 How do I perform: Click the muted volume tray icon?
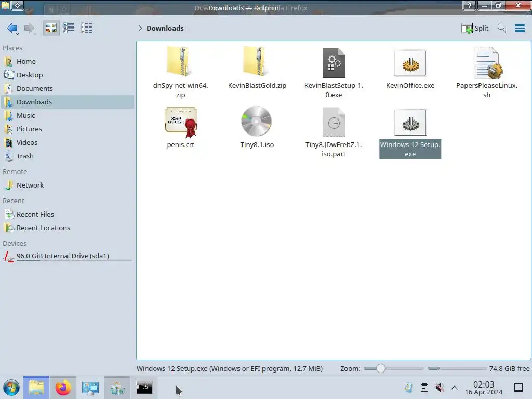(440, 388)
